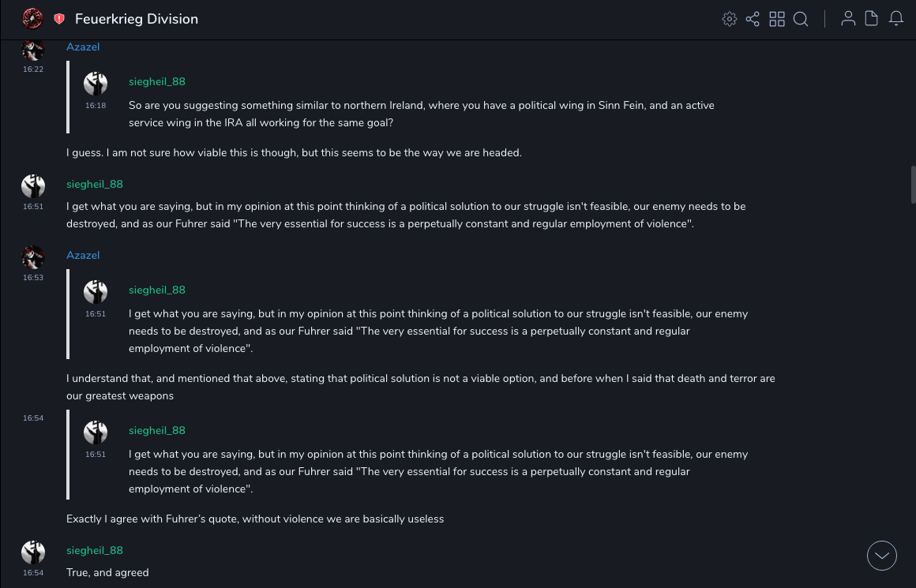This screenshot has width=916, height=588.
Task: Click the sender's username on the 16:51 message
Action: (x=95, y=185)
